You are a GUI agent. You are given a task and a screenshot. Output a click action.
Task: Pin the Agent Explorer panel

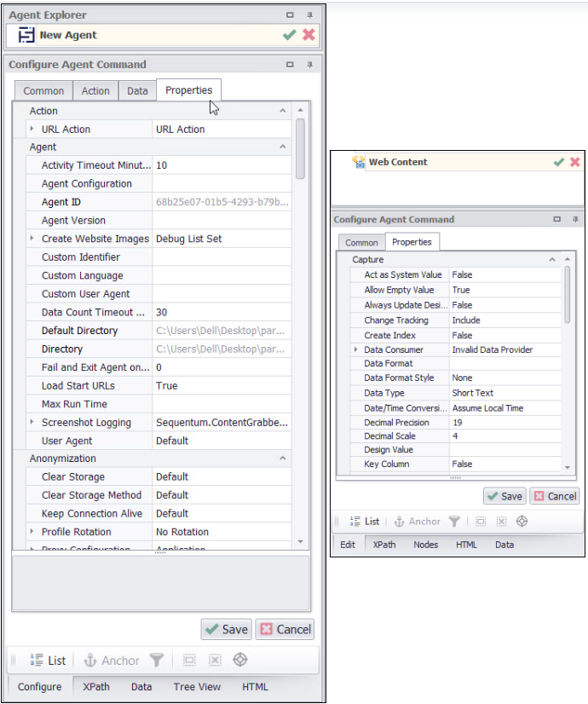pos(310,15)
